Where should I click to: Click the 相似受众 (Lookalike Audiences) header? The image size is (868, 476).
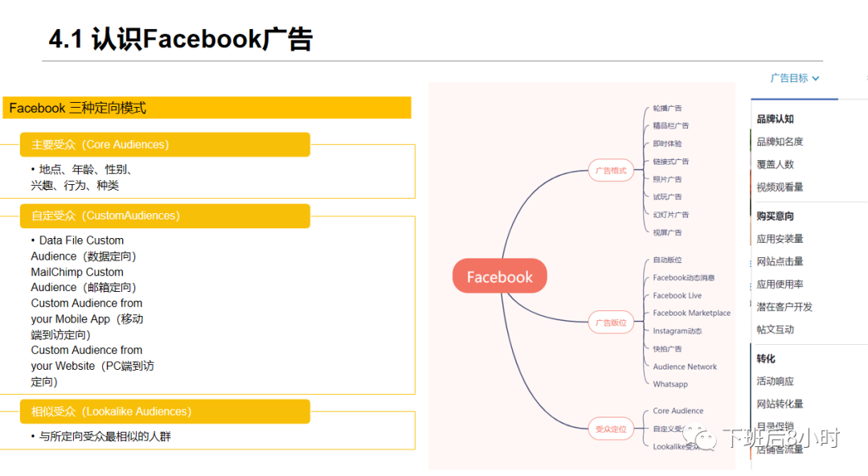[x=165, y=412]
